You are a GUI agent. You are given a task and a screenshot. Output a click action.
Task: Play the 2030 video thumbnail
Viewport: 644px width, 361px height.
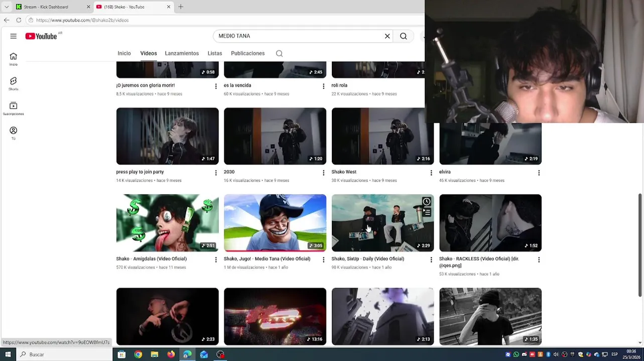tap(275, 136)
